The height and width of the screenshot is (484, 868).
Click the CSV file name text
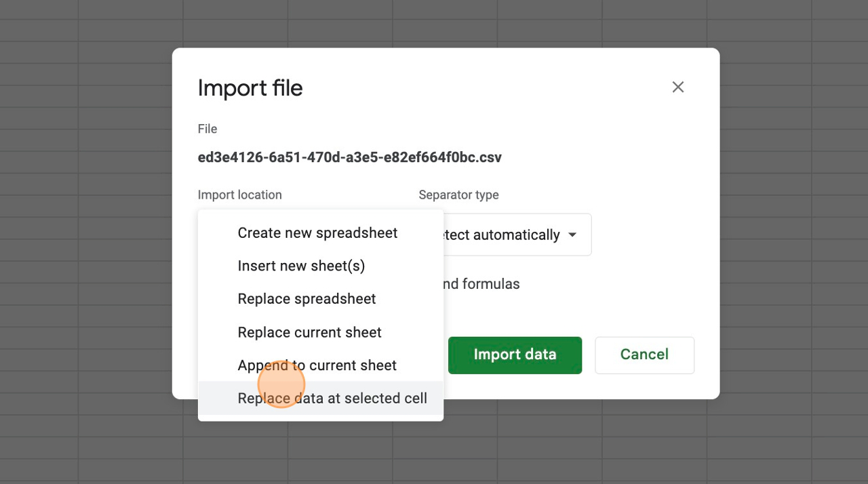pyautogui.click(x=349, y=158)
